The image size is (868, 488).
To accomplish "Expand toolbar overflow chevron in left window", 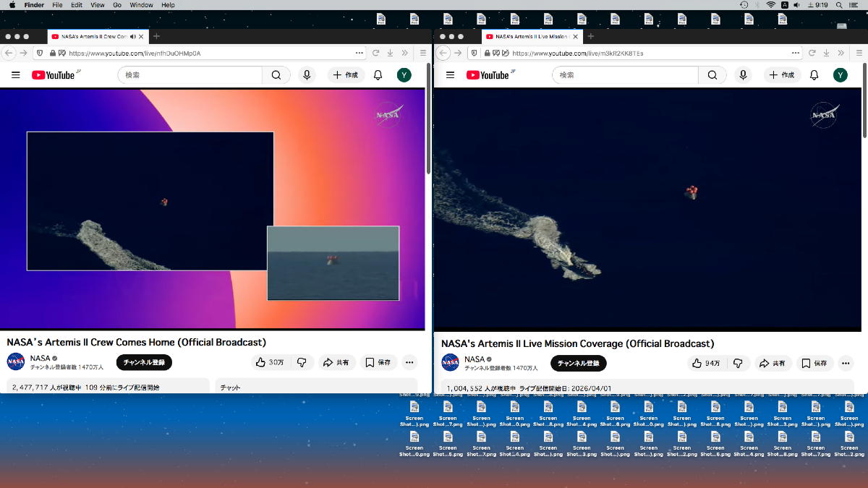I will pos(404,53).
